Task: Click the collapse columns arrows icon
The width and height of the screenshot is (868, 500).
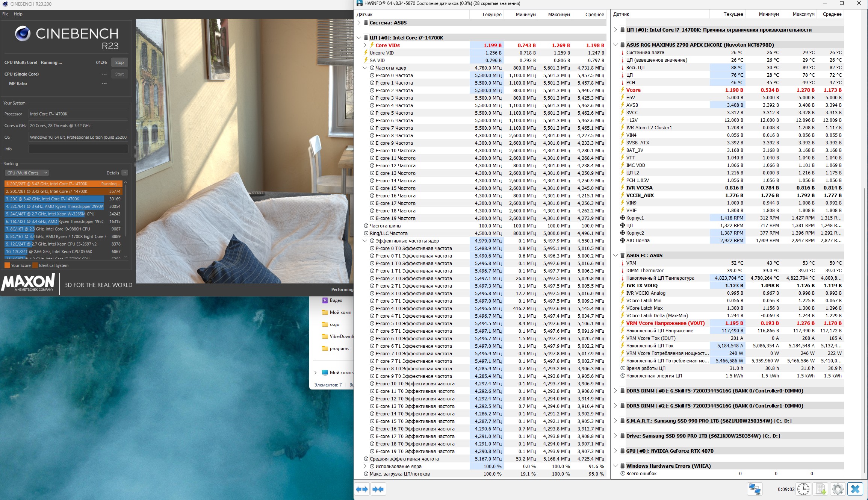Action: 378,489
